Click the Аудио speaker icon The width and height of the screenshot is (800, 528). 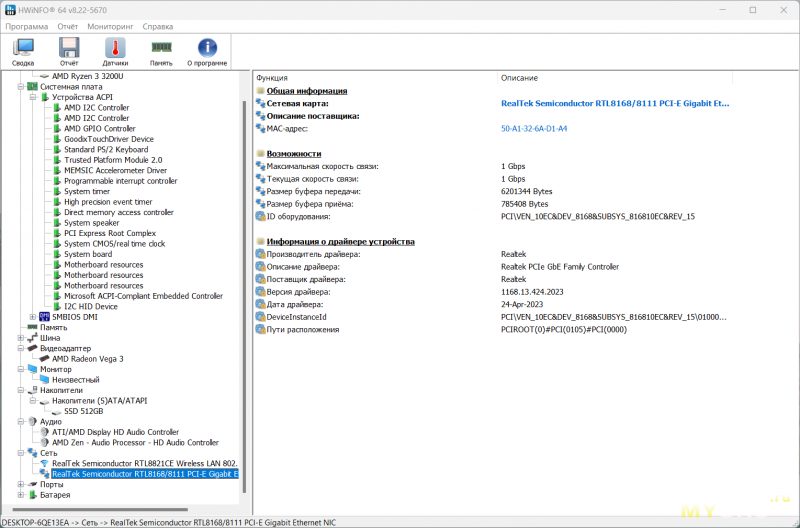[x=33, y=421]
